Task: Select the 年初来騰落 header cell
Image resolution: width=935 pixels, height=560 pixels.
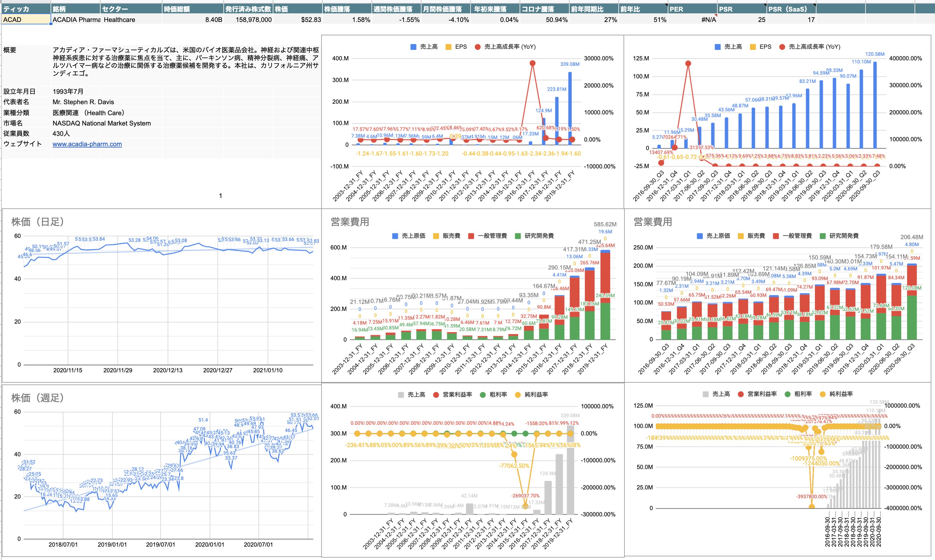Action: pyautogui.click(x=495, y=9)
